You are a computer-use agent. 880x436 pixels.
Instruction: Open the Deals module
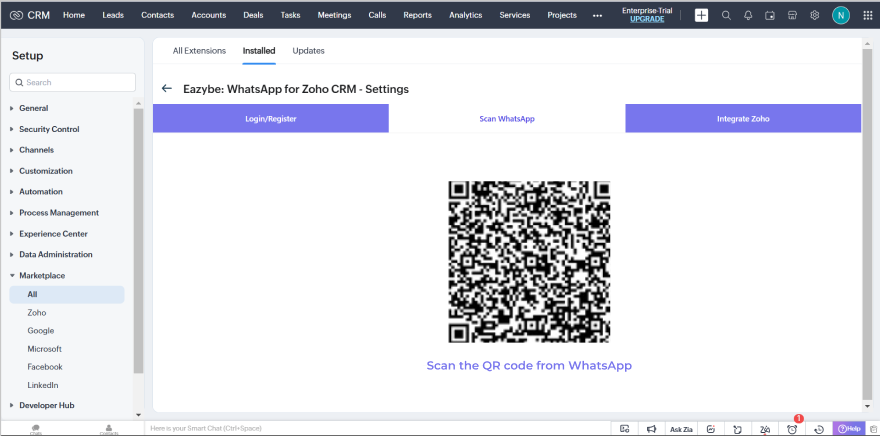point(253,15)
